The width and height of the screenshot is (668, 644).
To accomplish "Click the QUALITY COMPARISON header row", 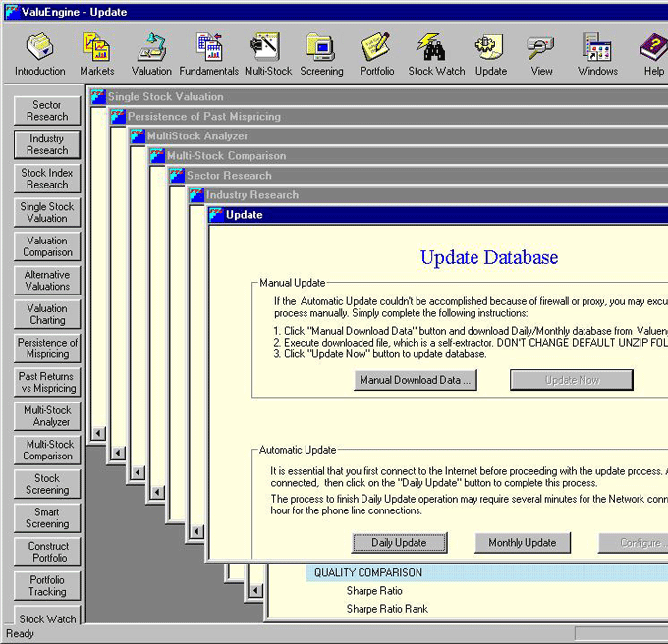I will pyautogui.click(x=487, y=573).
